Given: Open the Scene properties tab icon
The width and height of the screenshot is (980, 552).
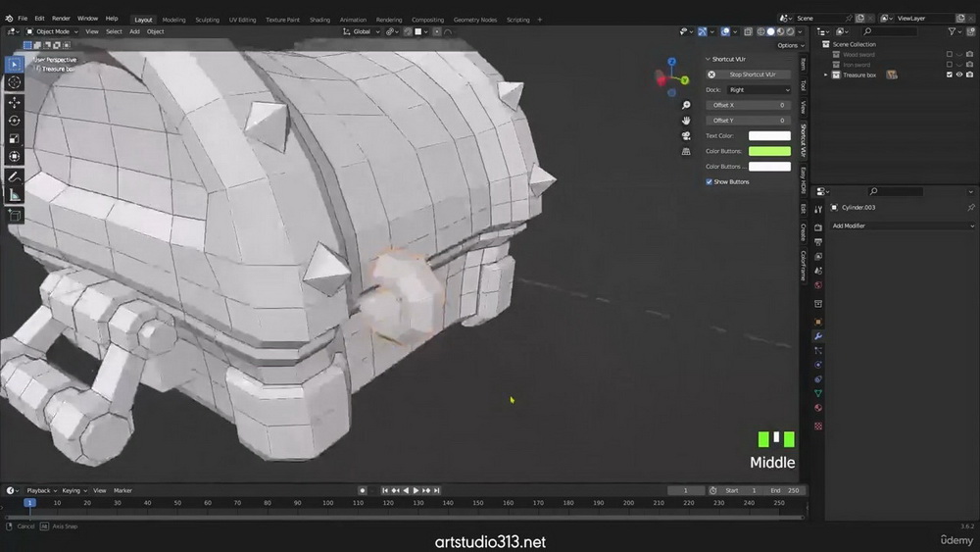Looking at the screenshot, I should (818, 271).
